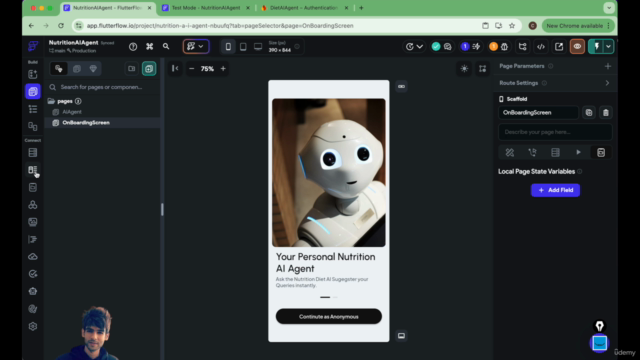Click the Add Field button
The height and width of the screenshot is (360, 640).
[x=555, y=190]
